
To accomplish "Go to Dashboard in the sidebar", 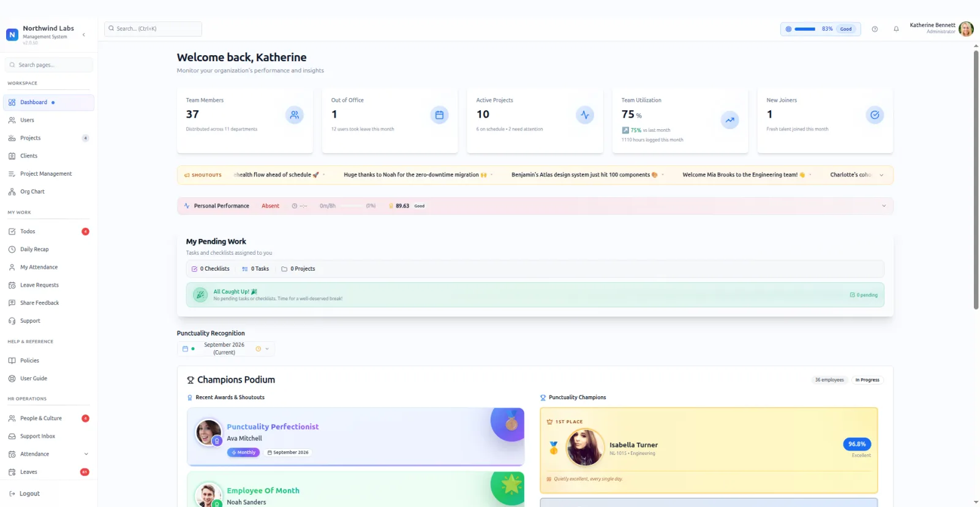I will (48, 102).
